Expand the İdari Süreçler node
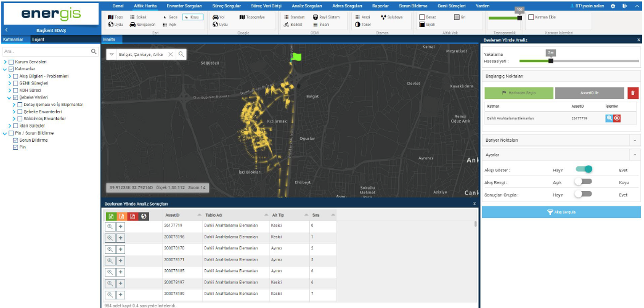 pos(10,126)
